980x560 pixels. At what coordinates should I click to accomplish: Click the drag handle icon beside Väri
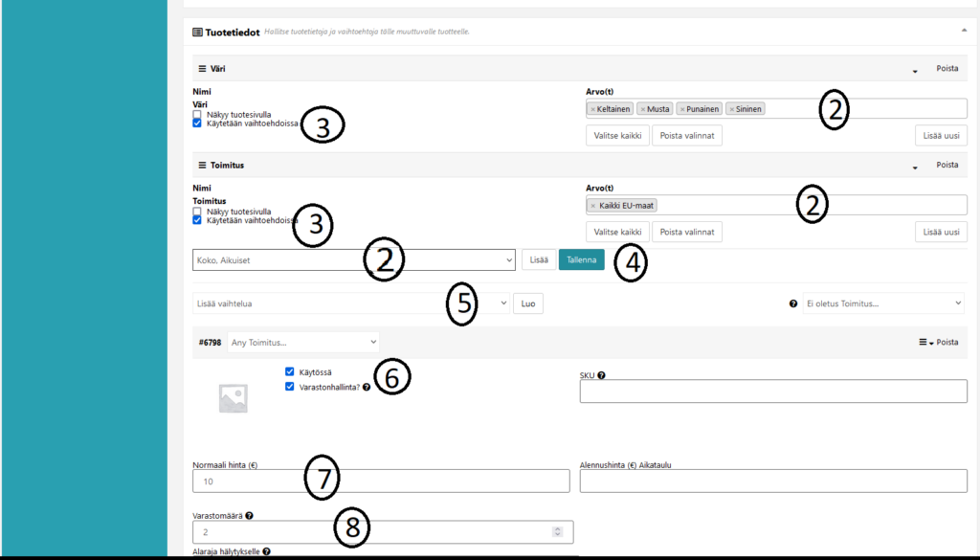click(x=202, y=69)
